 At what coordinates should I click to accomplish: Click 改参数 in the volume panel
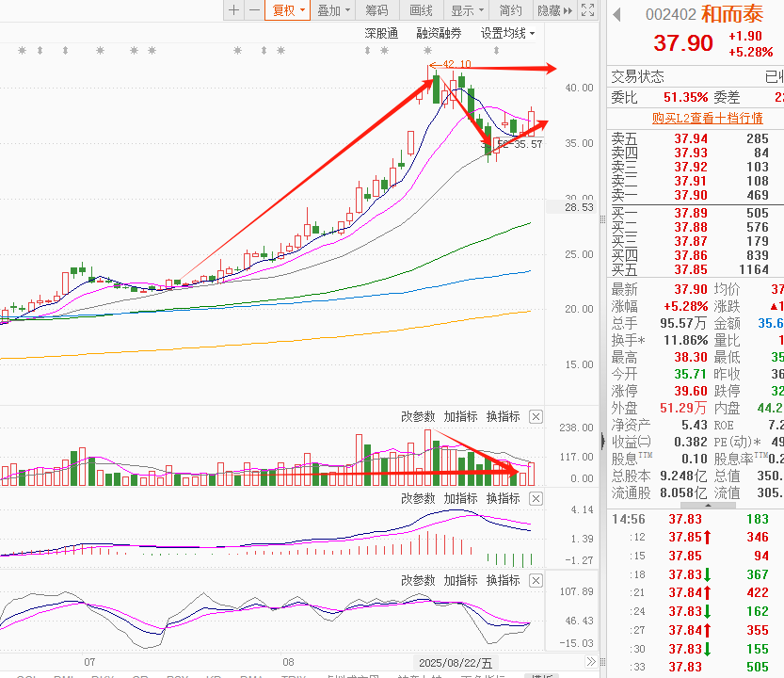418,416
